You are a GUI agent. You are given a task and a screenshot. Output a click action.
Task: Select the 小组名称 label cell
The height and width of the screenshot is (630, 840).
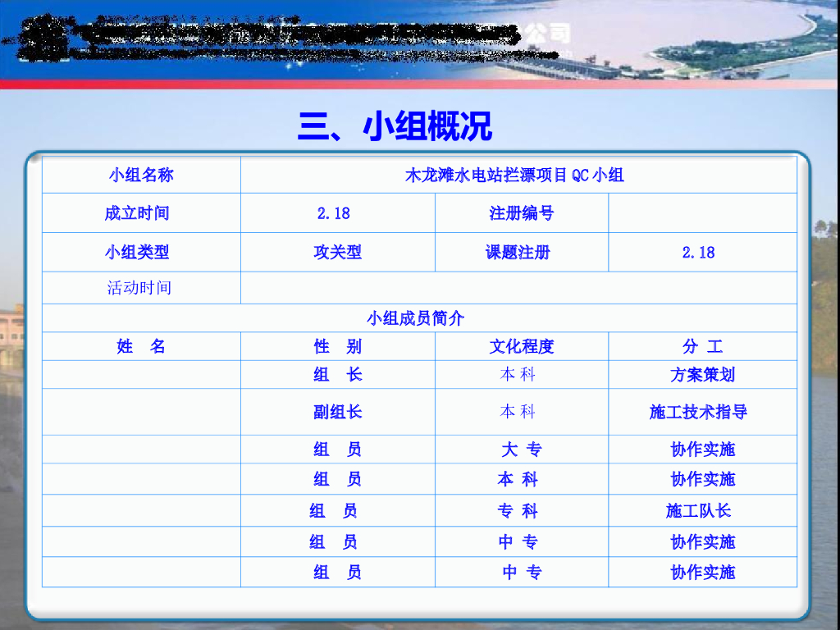141,175
